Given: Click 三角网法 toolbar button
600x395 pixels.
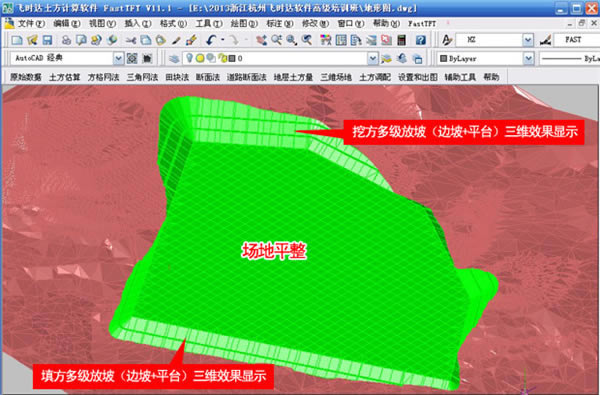Looking at the screenshot, I should click(x=142, y=77).
